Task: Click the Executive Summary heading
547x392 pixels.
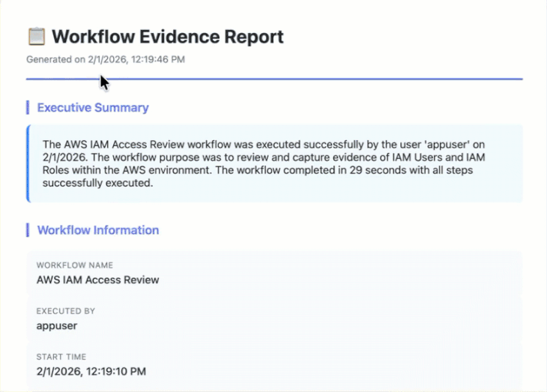Action: [93, 107]
